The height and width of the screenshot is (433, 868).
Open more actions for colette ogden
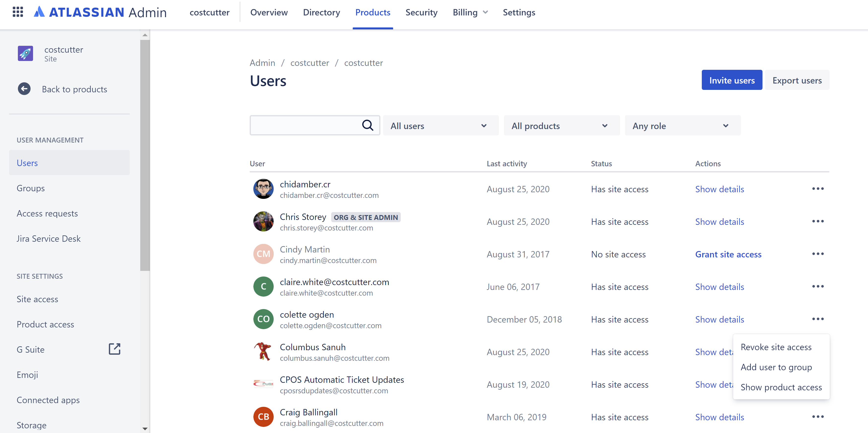point(818,319)
